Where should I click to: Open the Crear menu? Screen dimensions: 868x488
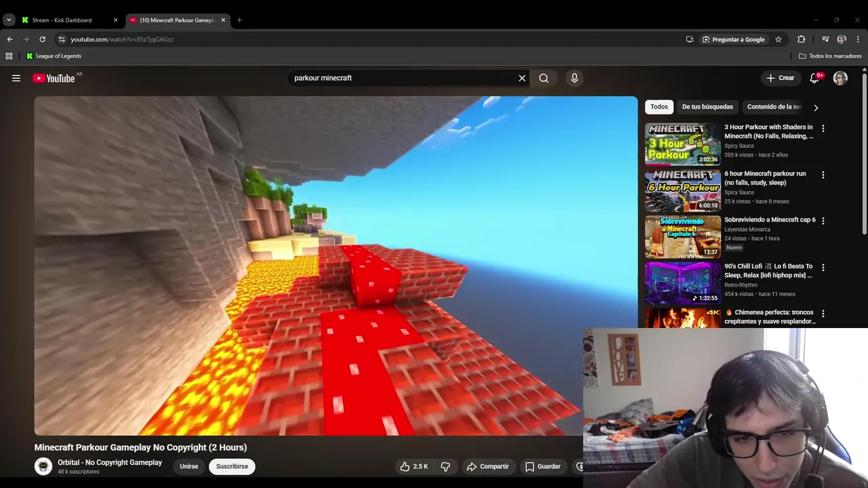[x=781, y=78]
